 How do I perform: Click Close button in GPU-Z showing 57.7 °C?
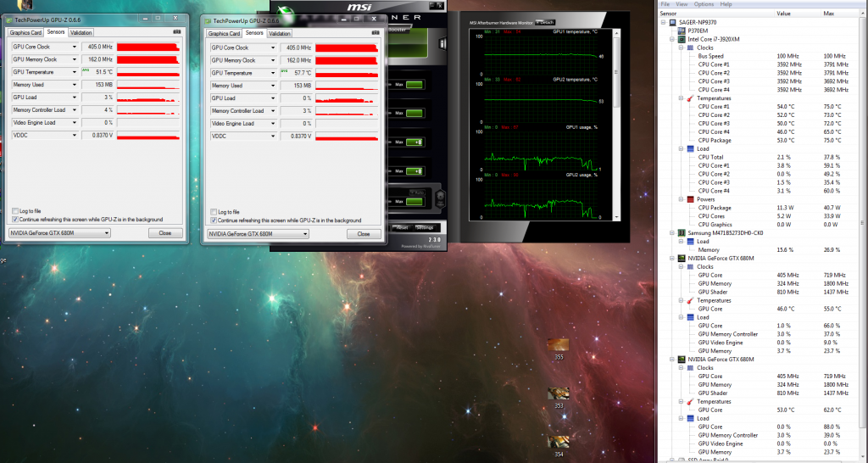(364, 234)
